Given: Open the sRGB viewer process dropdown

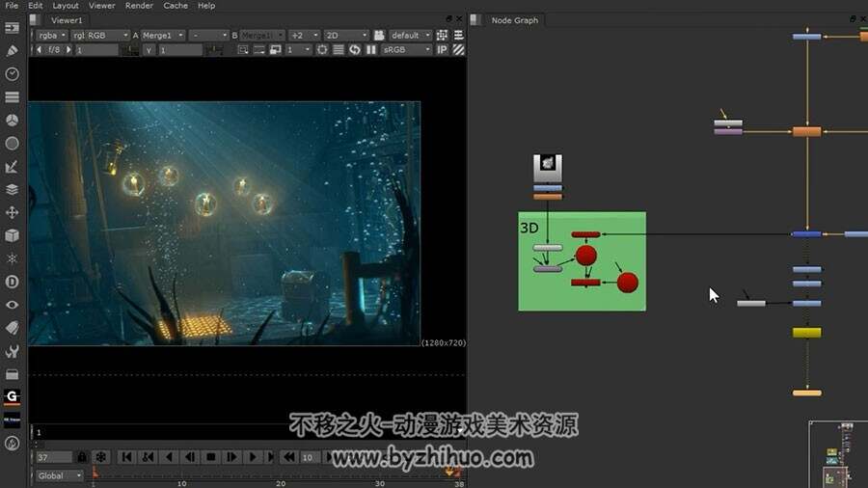Looking at the screenshot, I should point(406,50).
